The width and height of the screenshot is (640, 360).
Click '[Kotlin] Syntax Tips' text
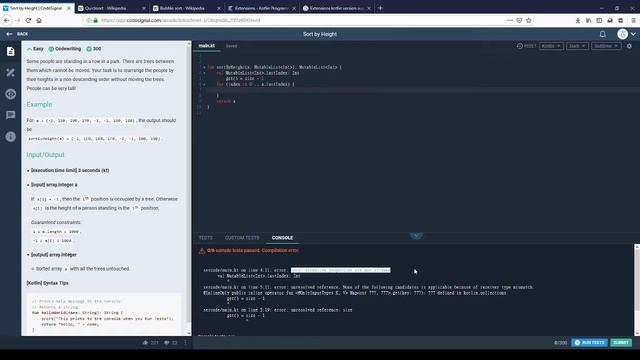point(47,283)
